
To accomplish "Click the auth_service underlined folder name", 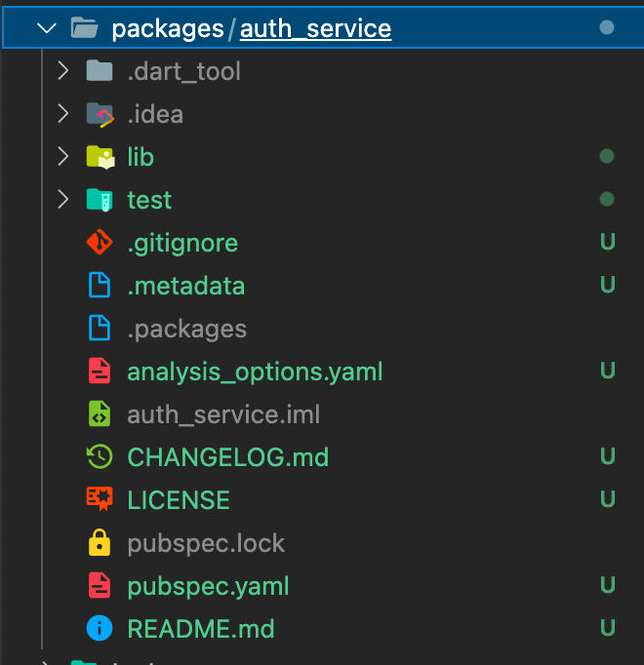I will pyautogui.click(x=315, y=29).
